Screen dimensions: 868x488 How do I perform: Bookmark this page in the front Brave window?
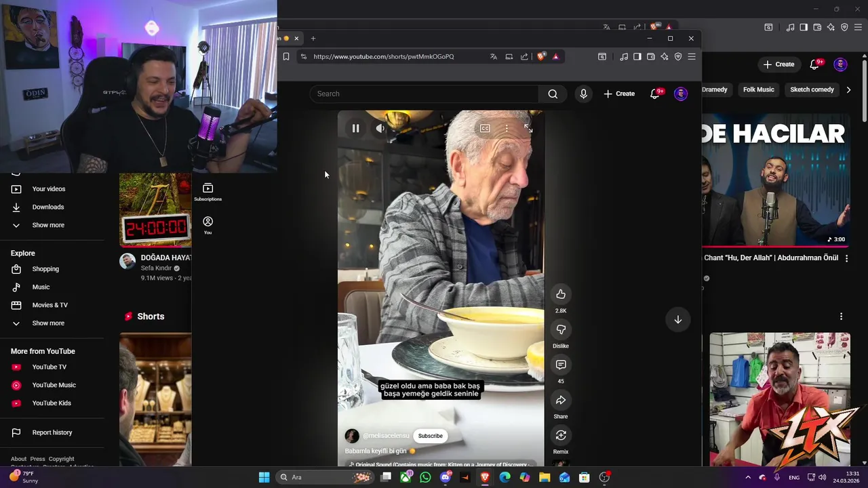point(286,57)
